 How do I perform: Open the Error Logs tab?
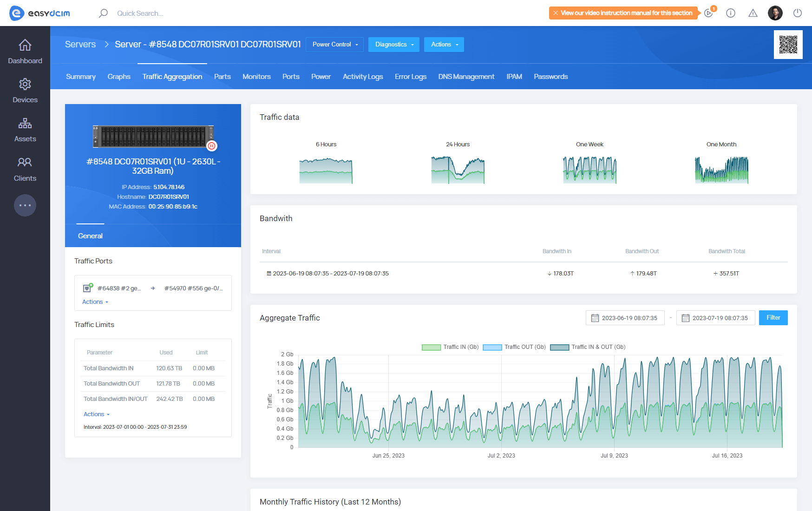(411, 77)
